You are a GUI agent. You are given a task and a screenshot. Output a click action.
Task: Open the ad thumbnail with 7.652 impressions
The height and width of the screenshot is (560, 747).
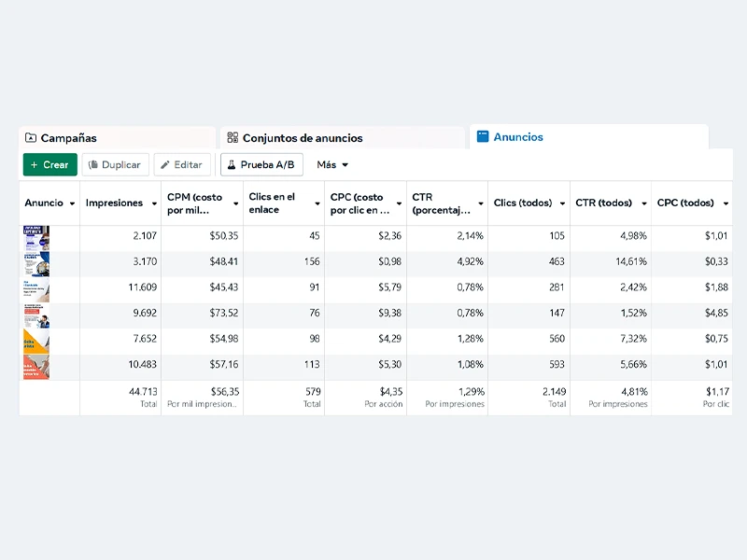coord(36,342)
